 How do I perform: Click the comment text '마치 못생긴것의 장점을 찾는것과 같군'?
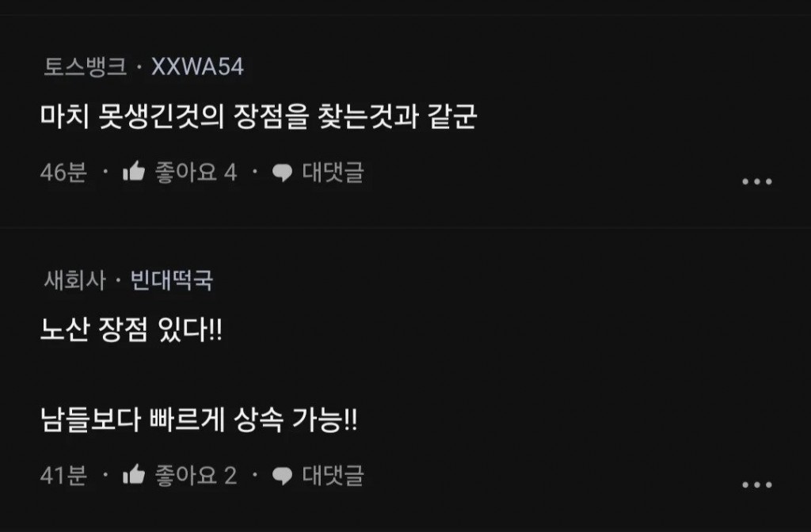[259, 117]
